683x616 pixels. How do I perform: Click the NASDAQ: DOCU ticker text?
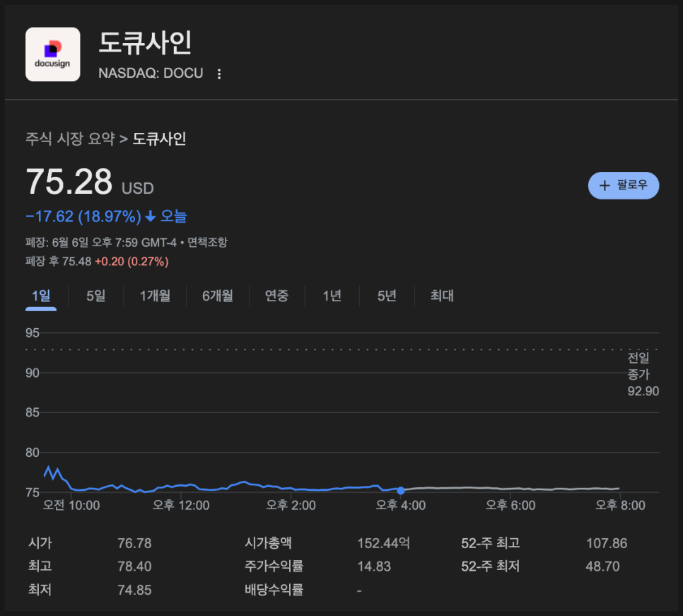click(151, 73)
